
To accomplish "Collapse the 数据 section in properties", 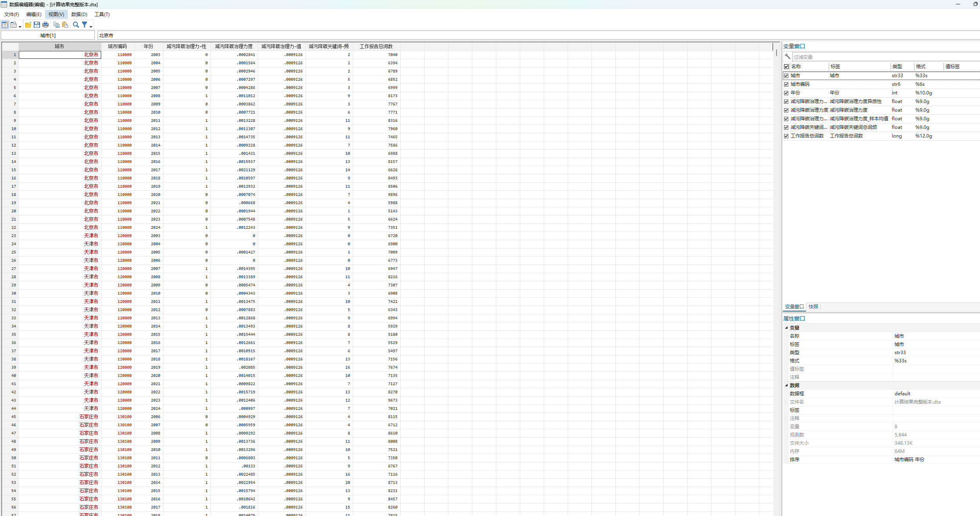I will pos(786,385).
